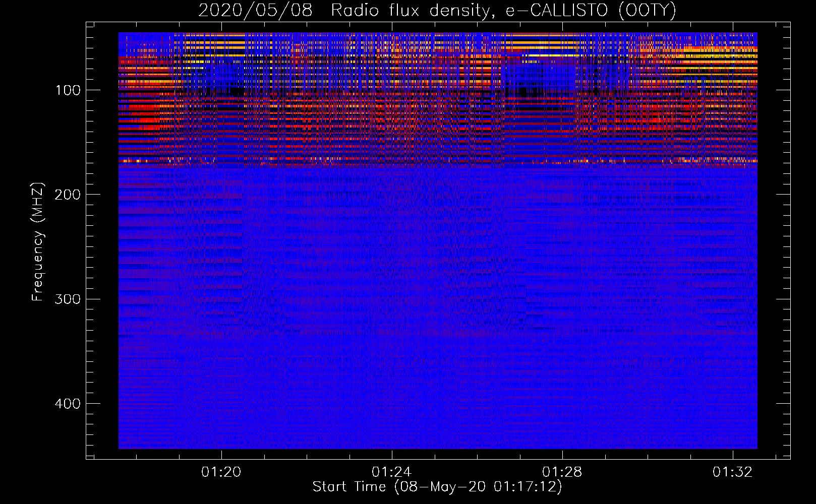The width and height of the screenshot is (816, 504).
Task: Click the 'Start Time (08-May-20 01:17:12)' label
Action: 437,487
